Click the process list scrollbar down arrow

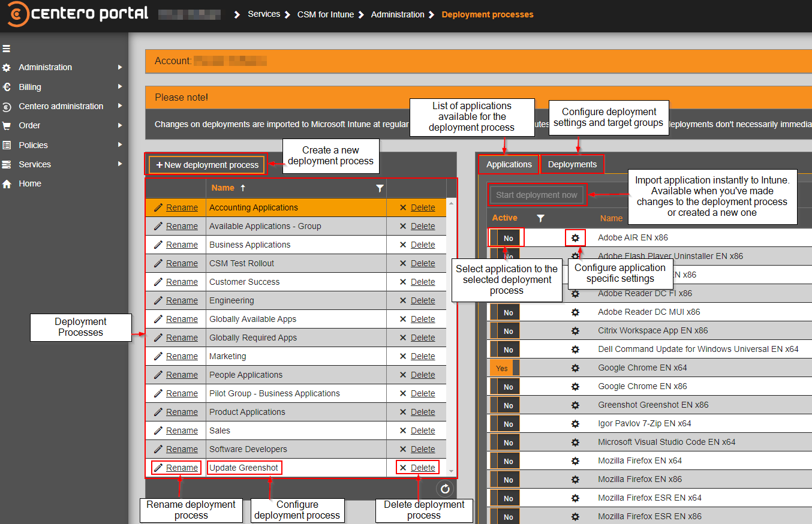[452, 472]
